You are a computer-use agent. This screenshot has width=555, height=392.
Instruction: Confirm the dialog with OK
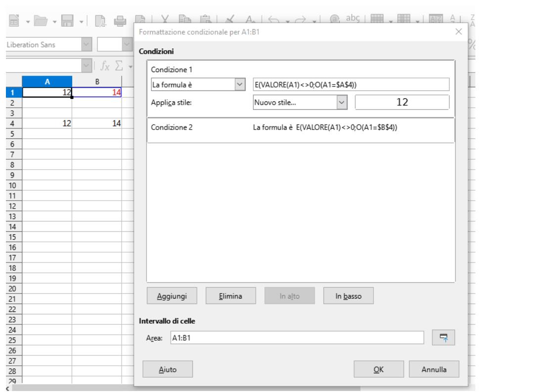pyautogui.click(x=378, y=369)
